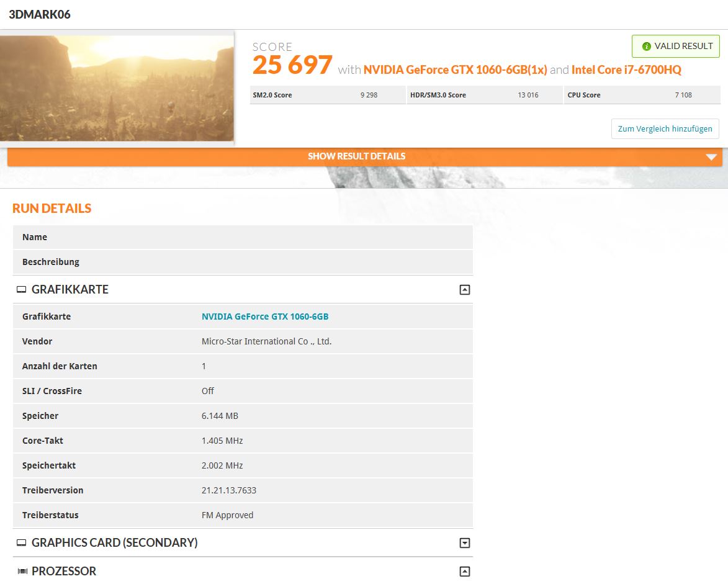Click the Speichertakt value 2.002 MHz

point(222,465)
